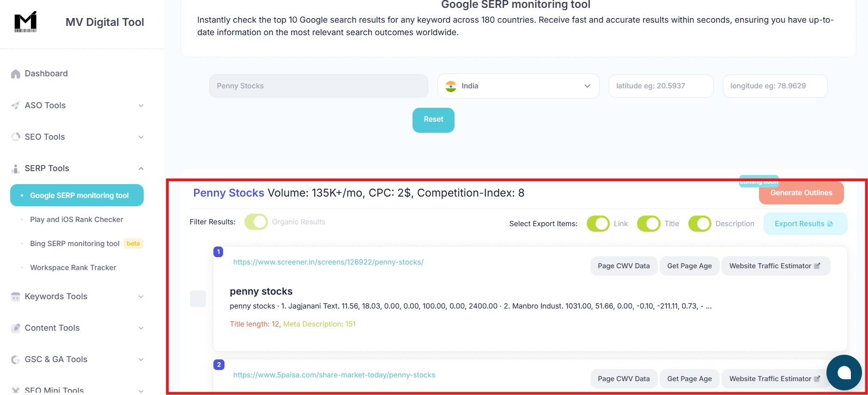Click Get Page Age for 5paisa result
Image resolution: width=868 pixels, height=395 pixels.
(x=689, y=379)
